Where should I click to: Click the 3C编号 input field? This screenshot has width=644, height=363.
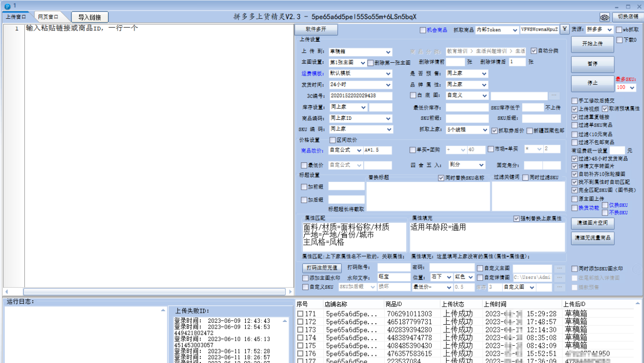[360, 96]
